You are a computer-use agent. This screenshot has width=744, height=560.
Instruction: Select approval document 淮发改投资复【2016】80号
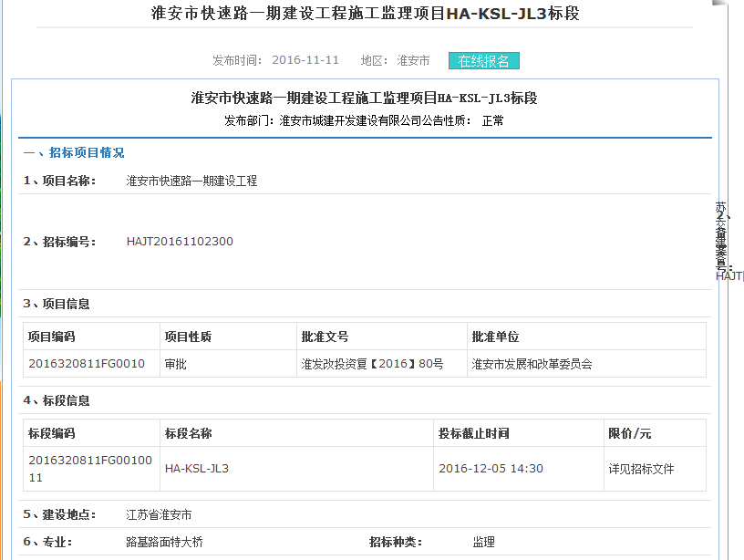(x=372, y=364)
